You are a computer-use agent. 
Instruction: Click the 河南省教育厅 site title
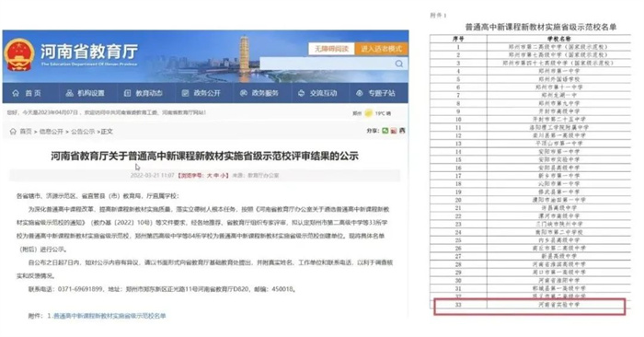(x=89, y=52)
